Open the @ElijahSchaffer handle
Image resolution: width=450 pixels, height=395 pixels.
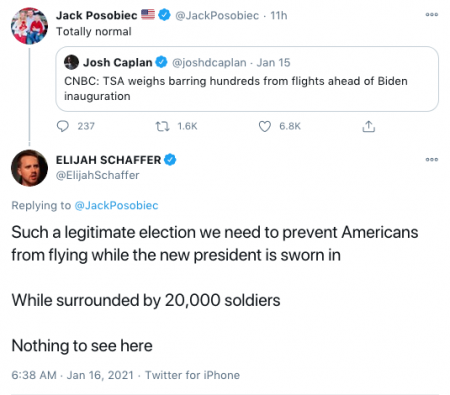pyautogui.click(x=97, y=175)
